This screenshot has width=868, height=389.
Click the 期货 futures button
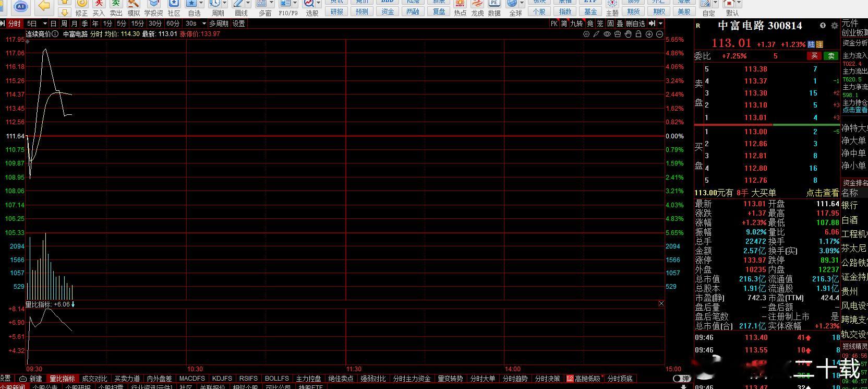(634, 11)
